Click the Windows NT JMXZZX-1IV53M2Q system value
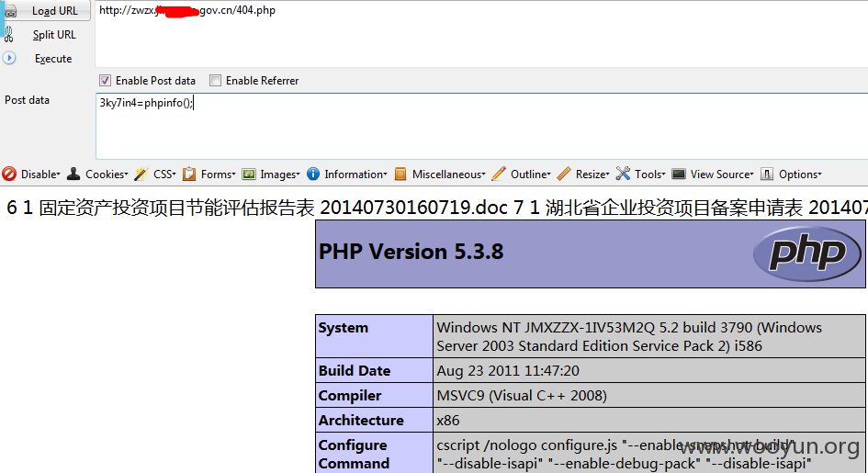868x473 pixels. pyautogui.click(x=629, y=336)
